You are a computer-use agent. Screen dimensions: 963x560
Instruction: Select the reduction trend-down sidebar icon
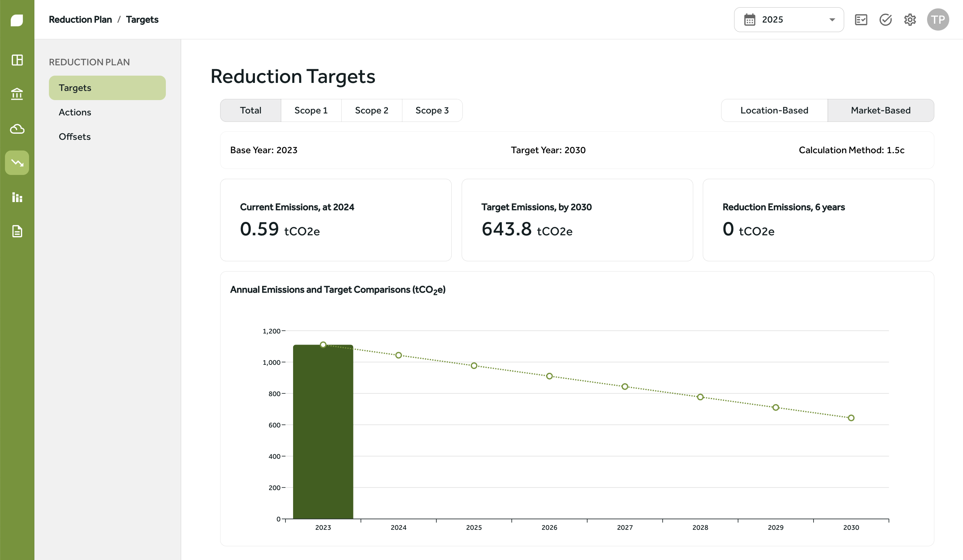click(17, 163)
